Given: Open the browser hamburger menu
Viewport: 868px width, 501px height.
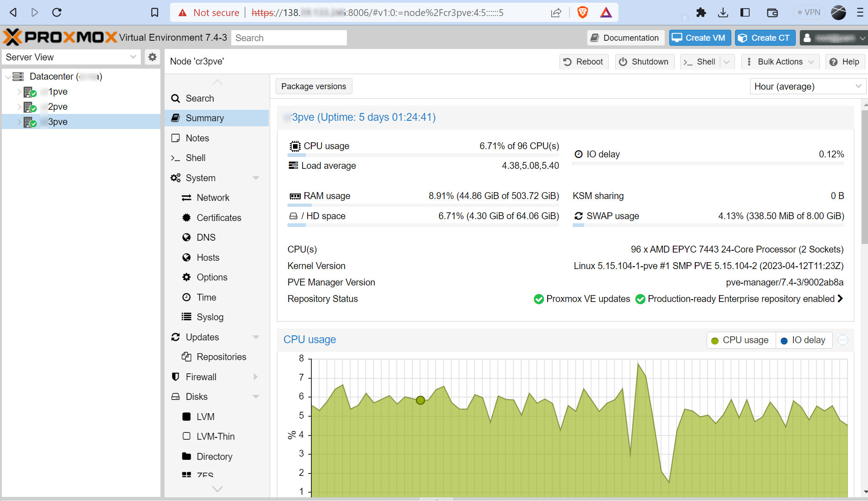Looking at the screenshot, I should point(860,12).
